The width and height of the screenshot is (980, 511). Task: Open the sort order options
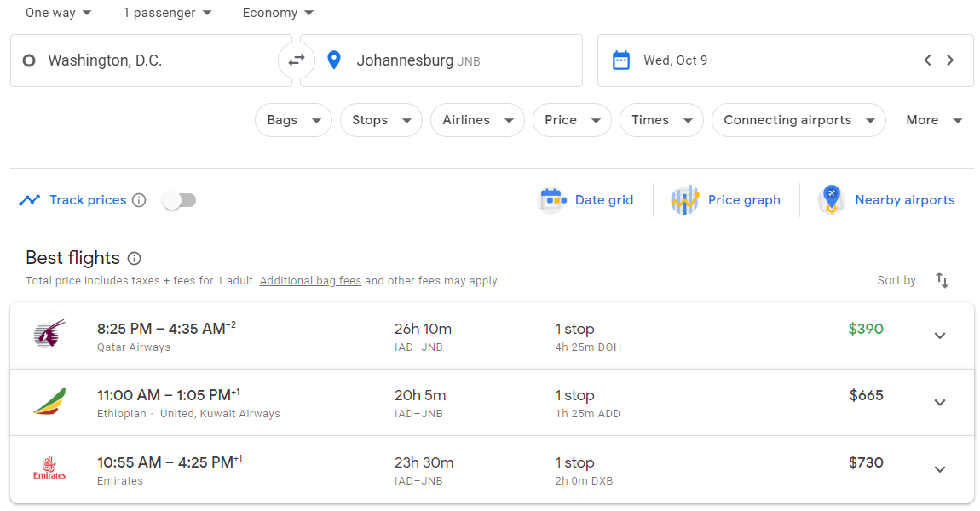pos(942,280)
